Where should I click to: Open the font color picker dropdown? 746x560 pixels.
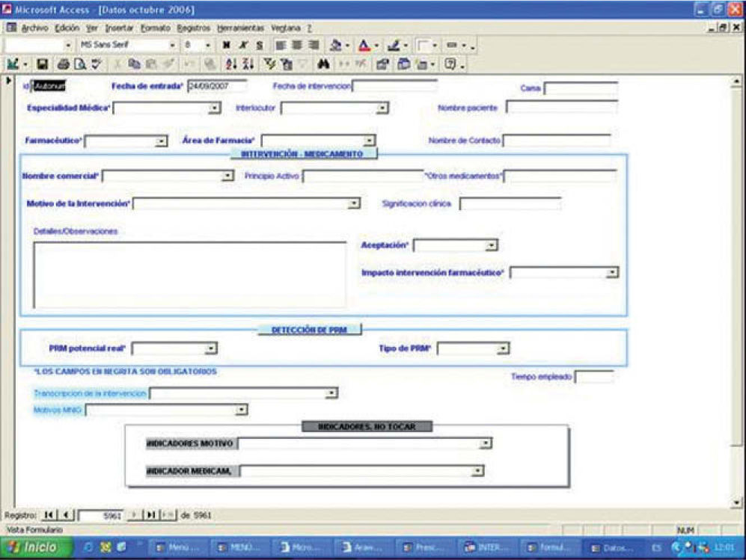376,46
